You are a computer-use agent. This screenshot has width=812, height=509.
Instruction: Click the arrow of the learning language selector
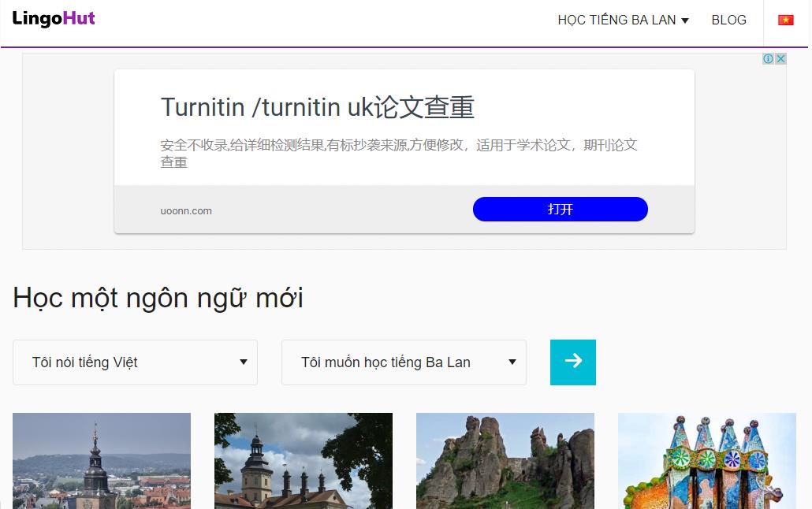click(512, 362)
